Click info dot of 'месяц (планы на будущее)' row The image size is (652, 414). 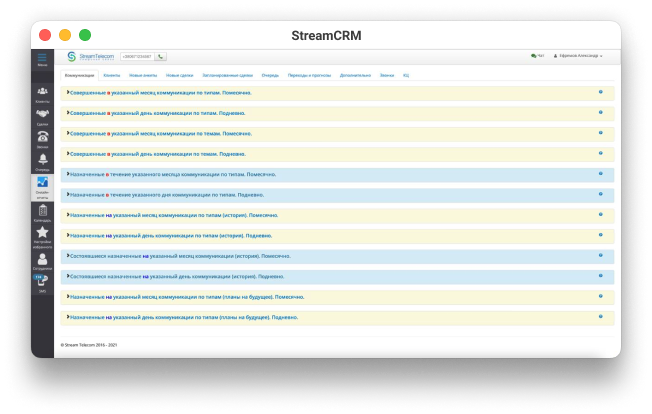tap(600, 296)
